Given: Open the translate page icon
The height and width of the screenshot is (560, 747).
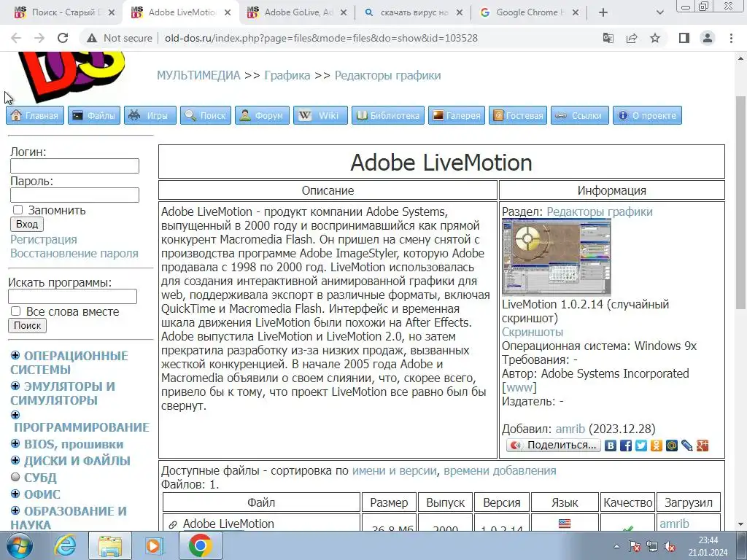Looking at the screenshot, I should pos(608,38).
